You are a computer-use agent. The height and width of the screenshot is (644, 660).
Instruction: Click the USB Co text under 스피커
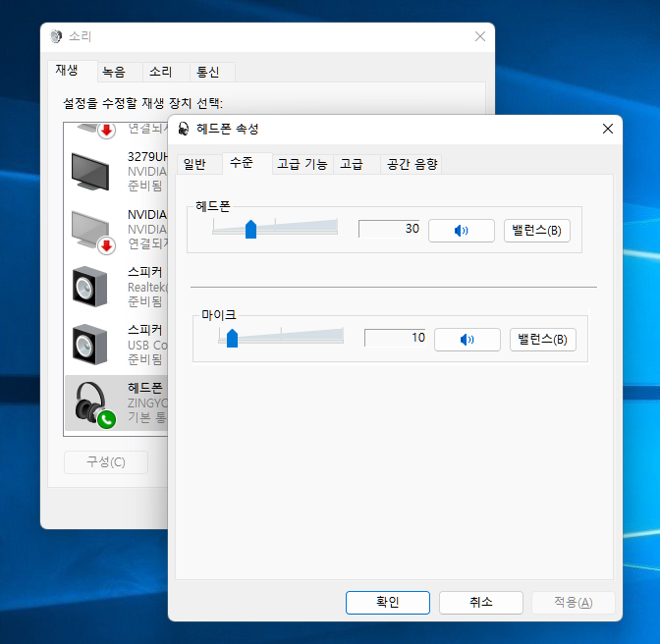(x=147, y=346)
